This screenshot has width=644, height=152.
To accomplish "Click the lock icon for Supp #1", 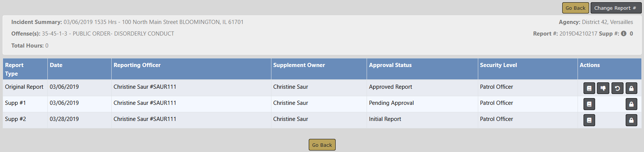I will tap(631, 104).
